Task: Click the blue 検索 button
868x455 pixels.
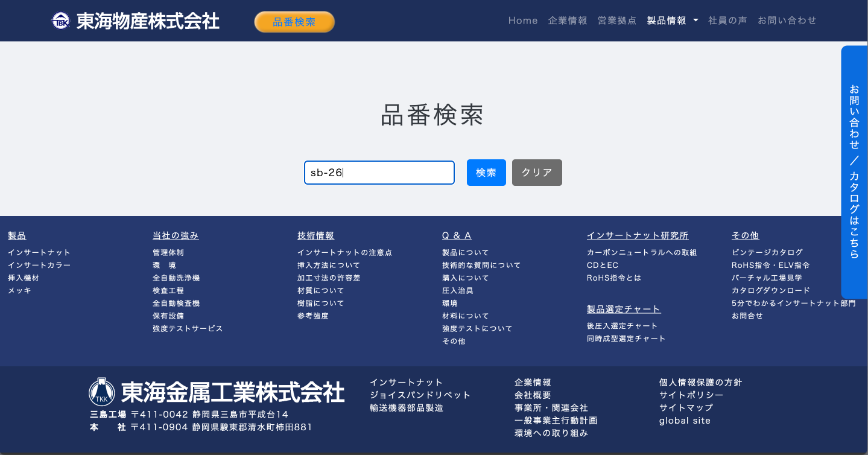Action: (486, 173)
